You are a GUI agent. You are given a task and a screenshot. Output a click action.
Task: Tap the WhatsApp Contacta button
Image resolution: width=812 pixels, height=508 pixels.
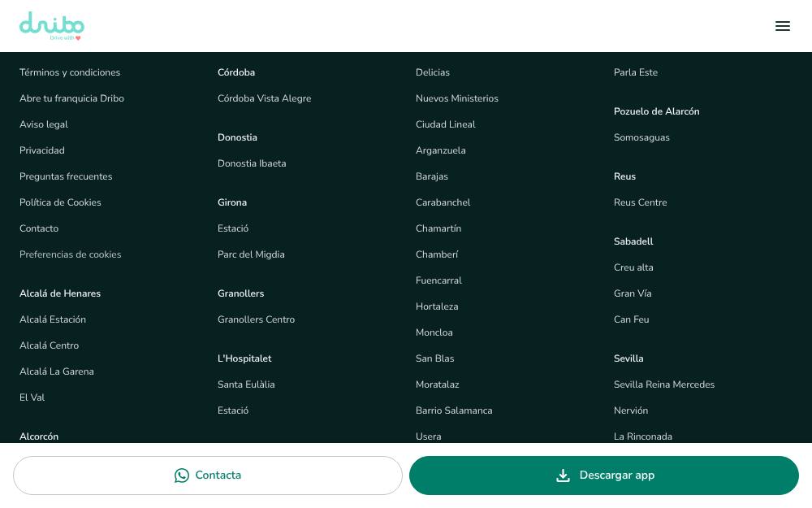tap(208, 475)
